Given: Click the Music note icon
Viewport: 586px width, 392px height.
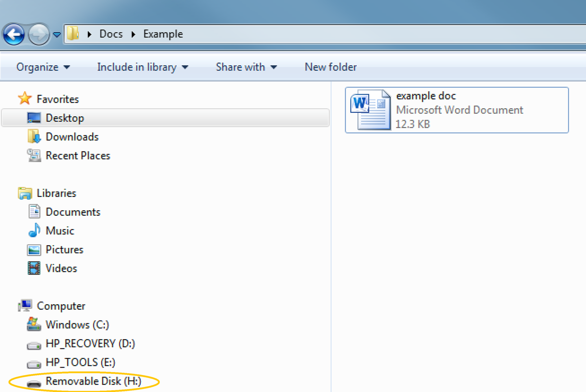Looking at the screenshot, I should [34, 230].
